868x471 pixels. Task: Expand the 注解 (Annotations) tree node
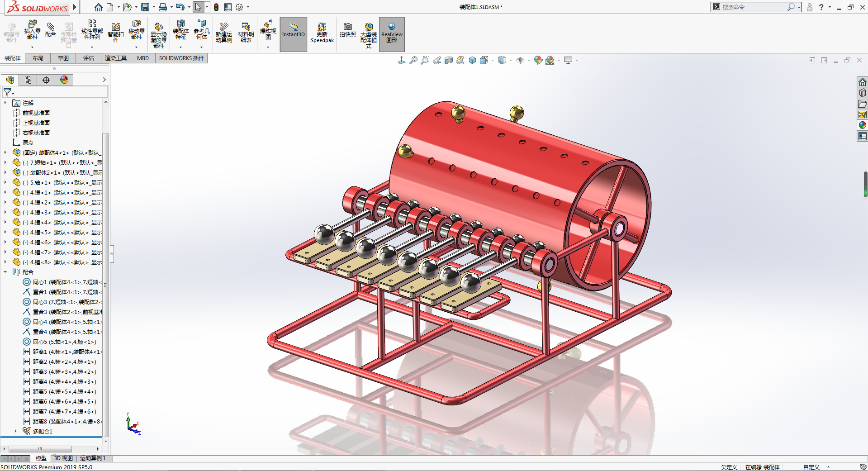click(5, 103)
